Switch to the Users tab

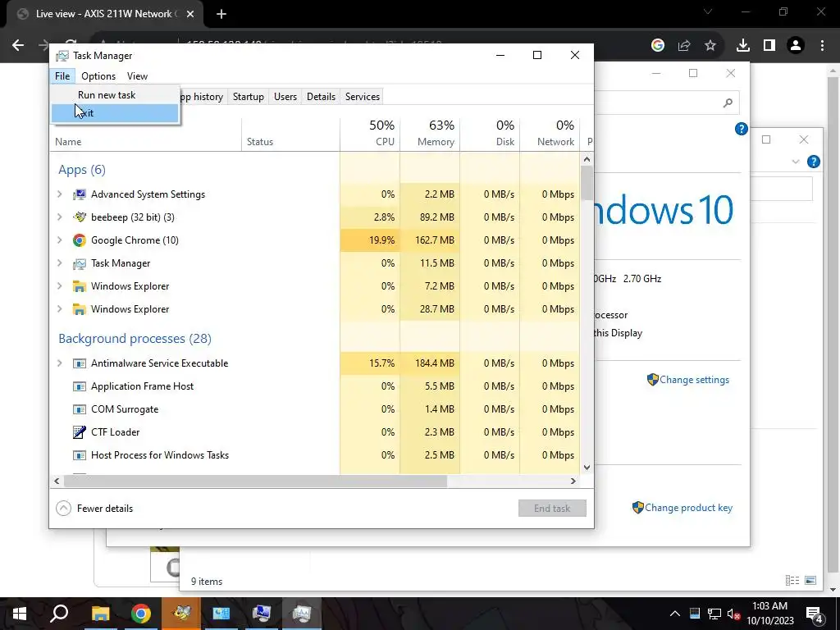[285, 97]
